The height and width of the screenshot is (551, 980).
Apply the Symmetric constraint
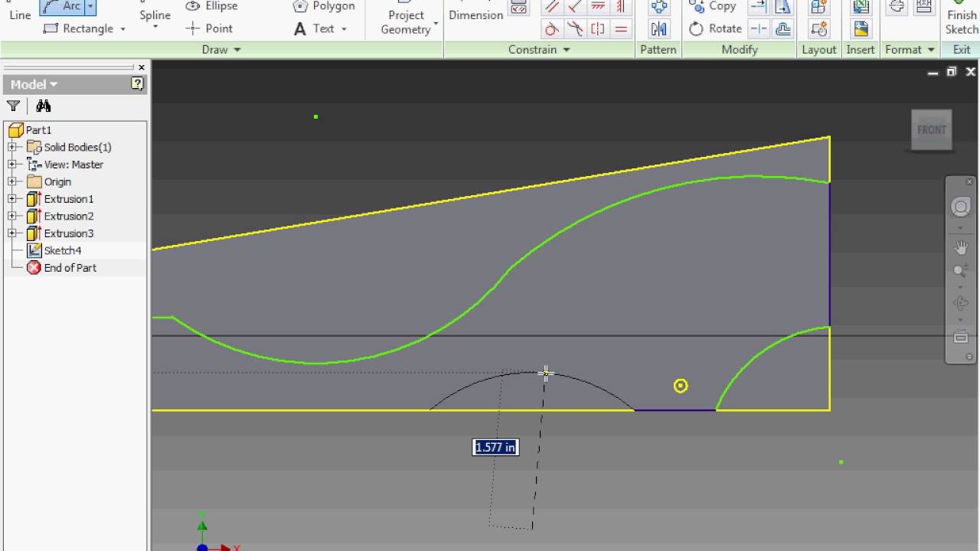598,30
